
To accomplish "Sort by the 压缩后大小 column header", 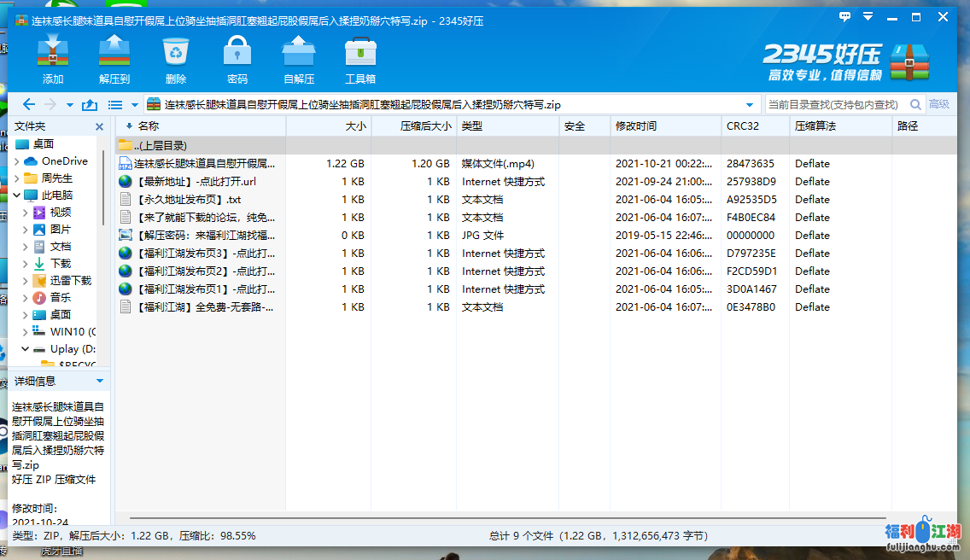I will click(425, 126).
